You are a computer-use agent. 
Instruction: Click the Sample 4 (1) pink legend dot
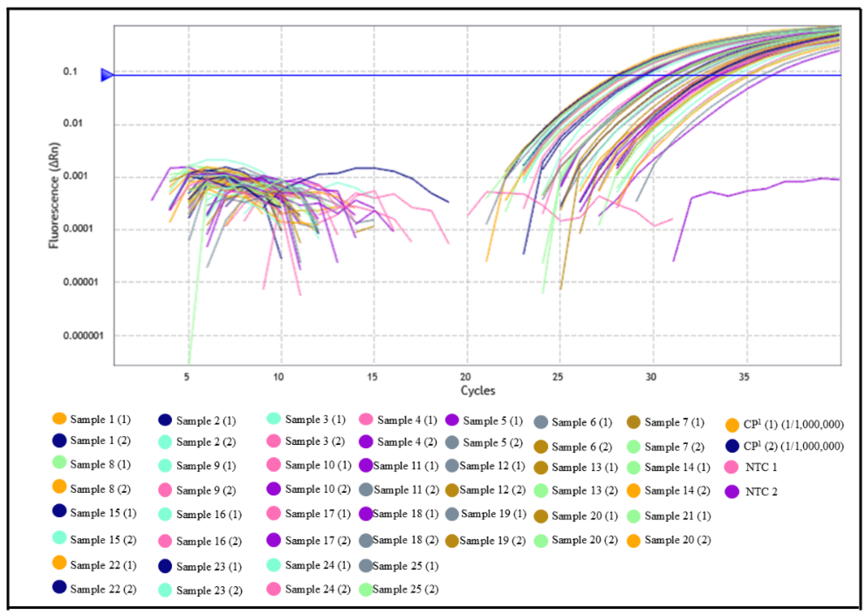coord(366,419)
